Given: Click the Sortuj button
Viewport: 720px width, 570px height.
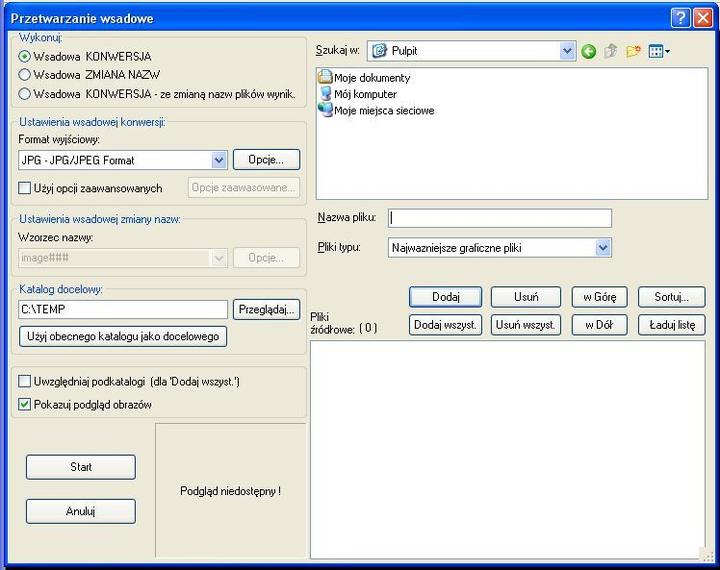Looking at the screenshot, I should tap(671, 297).
